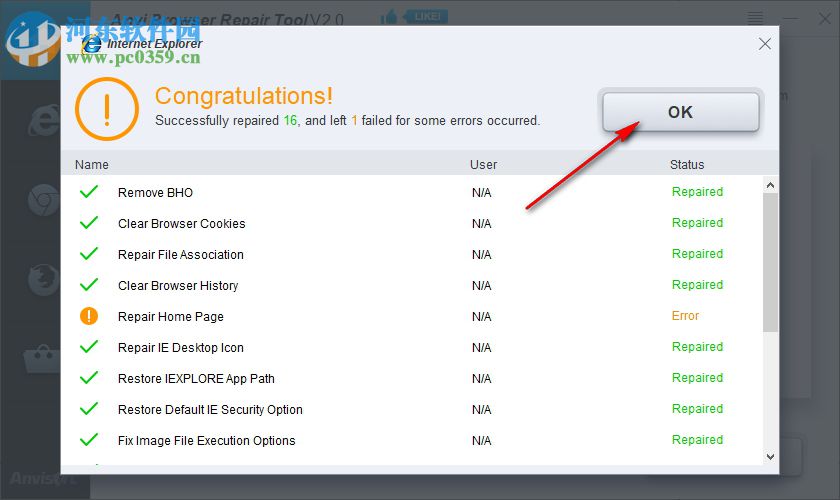The image size is (840, 500).
Task: Open the toolbox icon in main window sidebar
Action: pos(43,360)
